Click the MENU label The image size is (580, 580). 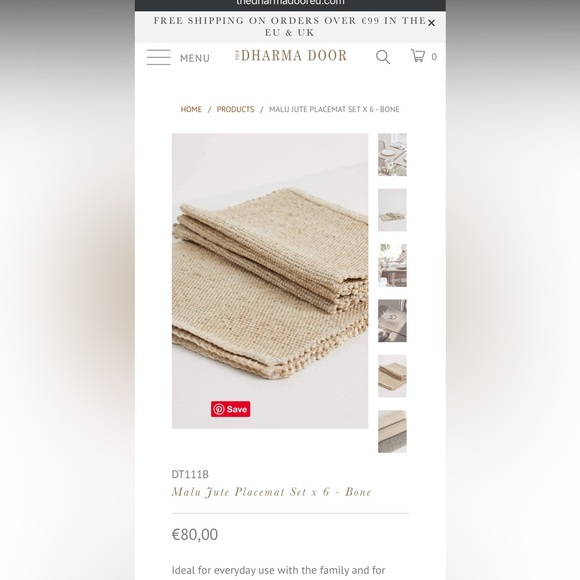(x=195, y=58)
